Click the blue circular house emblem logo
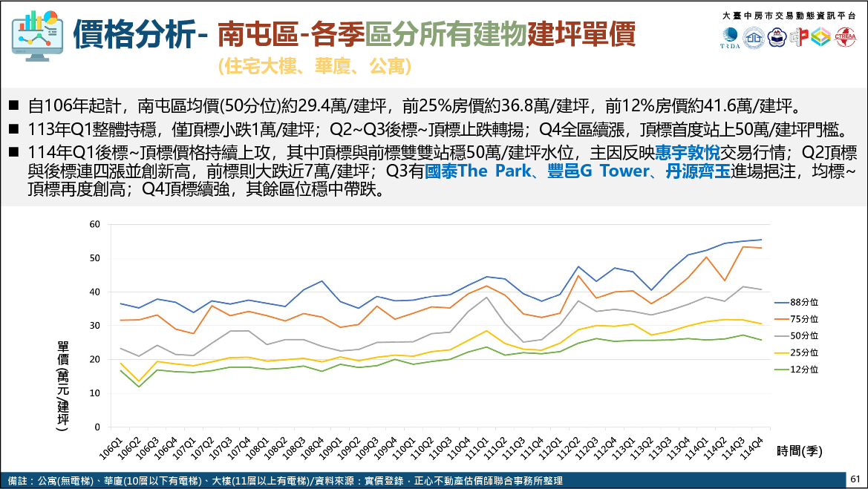Viewport: 868px width, 489px height. [x=754, y=36]
